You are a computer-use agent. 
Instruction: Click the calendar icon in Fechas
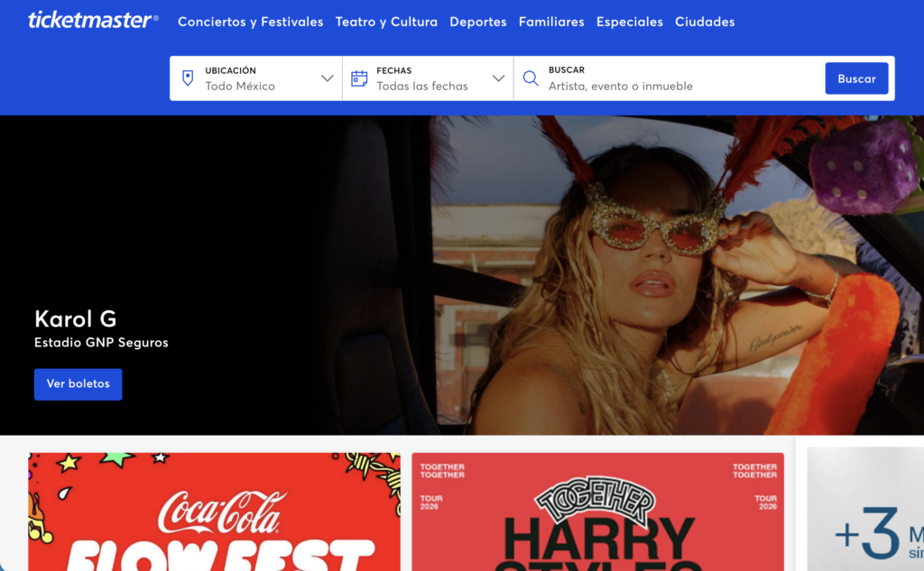click(x=359, y=78)
